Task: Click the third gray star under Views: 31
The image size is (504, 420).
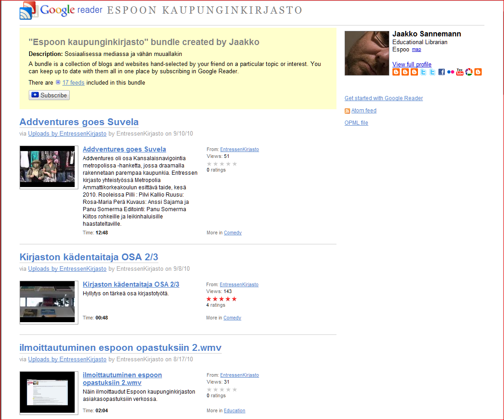Action: 222,390
